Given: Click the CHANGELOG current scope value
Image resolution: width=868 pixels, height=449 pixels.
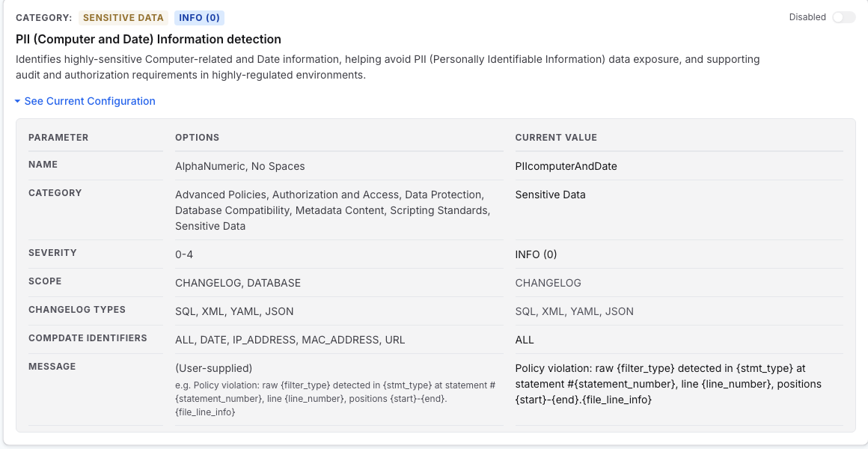Looking at the screenshot, I should pos(548,283).
